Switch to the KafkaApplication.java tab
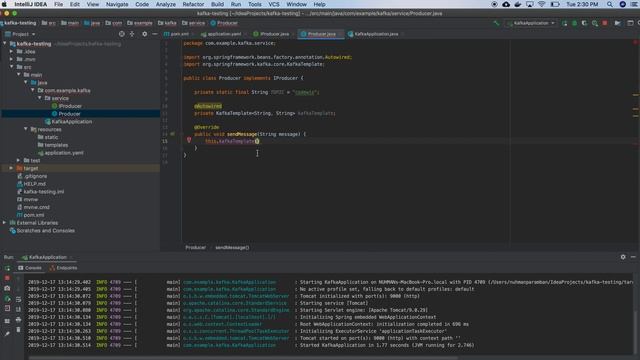This screenshot has width=640, height=360. pyautogui.click(x=373, y=34)
